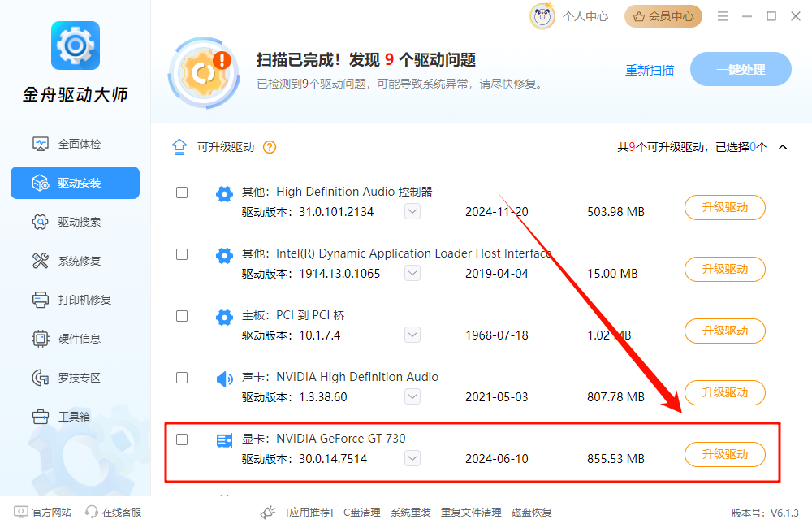Check the NVIDIA GeForce GT 730 checkbox

click(x=182, y=439)
